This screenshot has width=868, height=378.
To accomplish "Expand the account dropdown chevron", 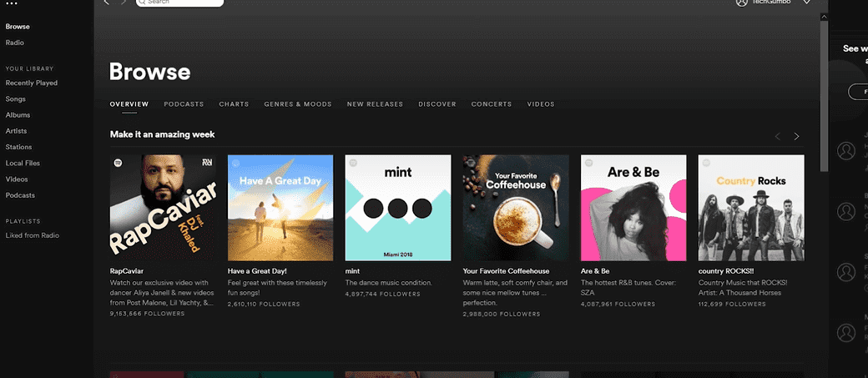I will pyautogui.click(x=806, y=3).
